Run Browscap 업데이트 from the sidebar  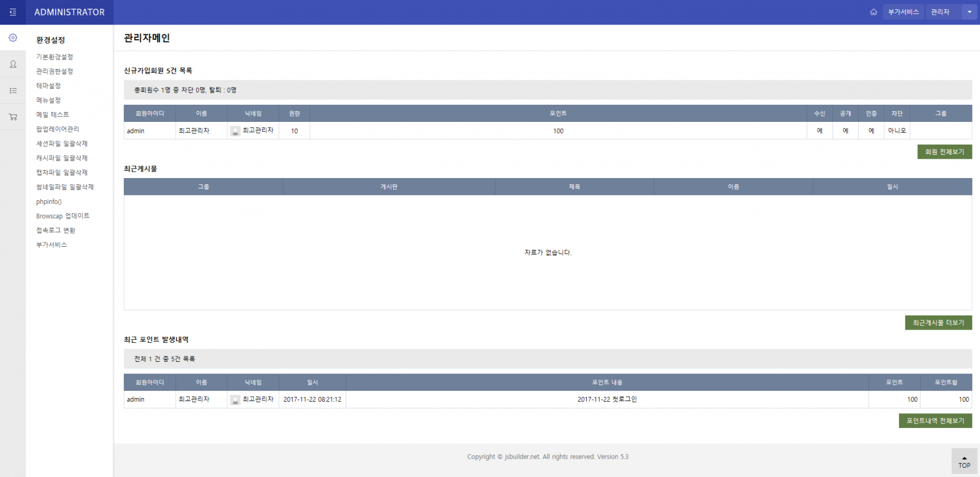coord(62,216)
